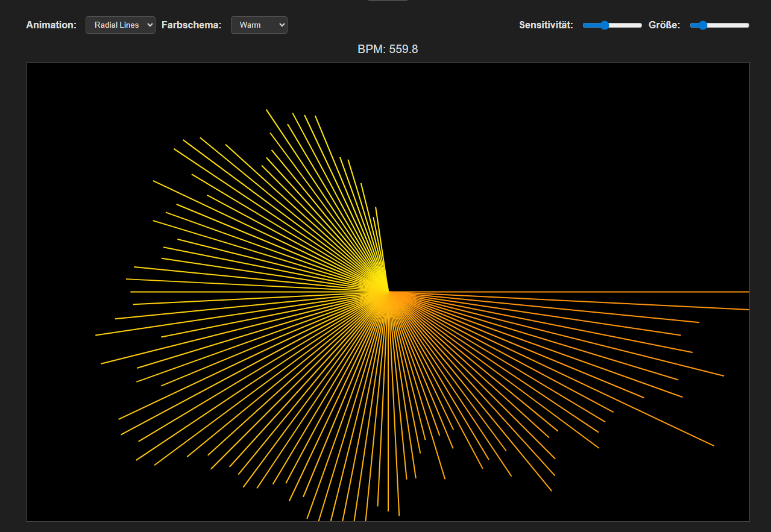Click the BPM: 559.8 readout
This screenshot has height=532, width=771.
click(x=388, y=49)
